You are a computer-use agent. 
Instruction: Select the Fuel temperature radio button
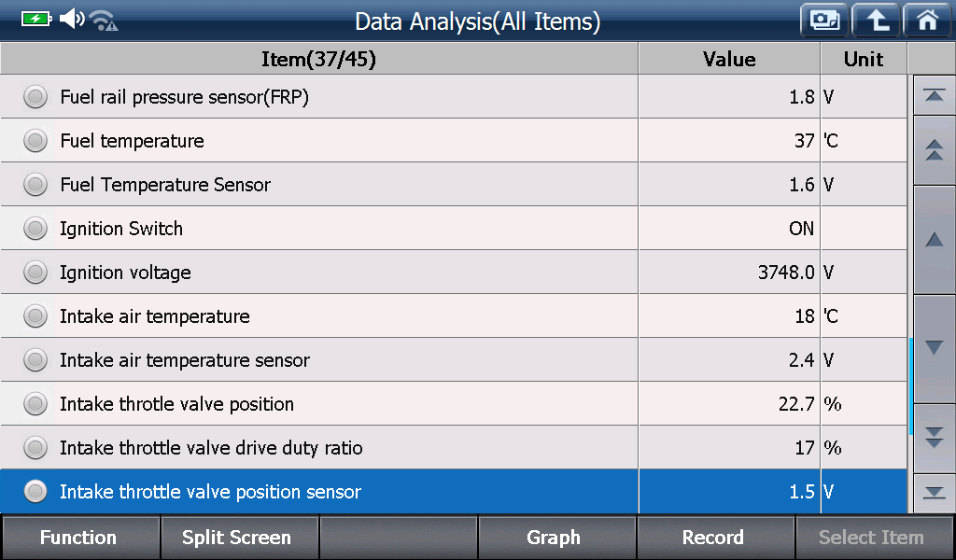pos(35,141)
